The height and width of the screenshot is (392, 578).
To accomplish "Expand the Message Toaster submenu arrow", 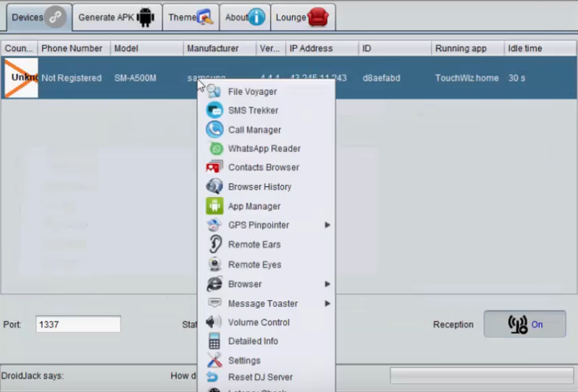I will pyautogui.click(x=327, y=304).
